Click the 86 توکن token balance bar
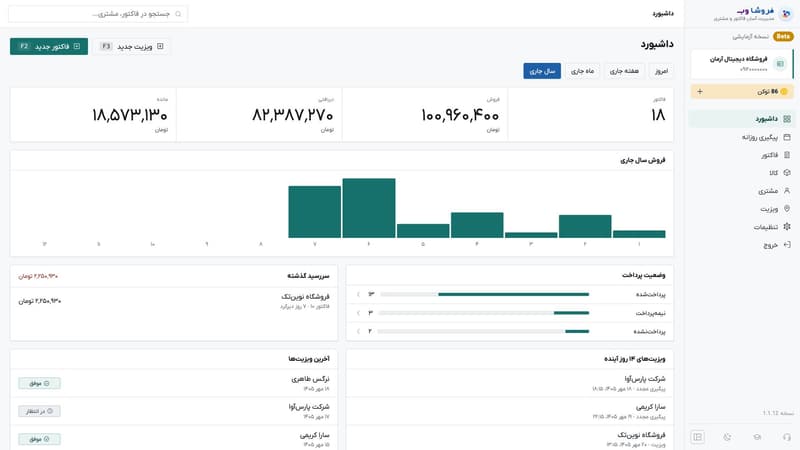This screenshot has height=450, width=800. [742, 91]
